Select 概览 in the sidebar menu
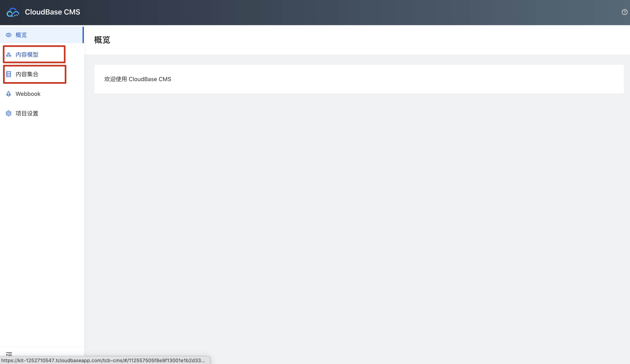The image size is (630, 364). point(21,35)
